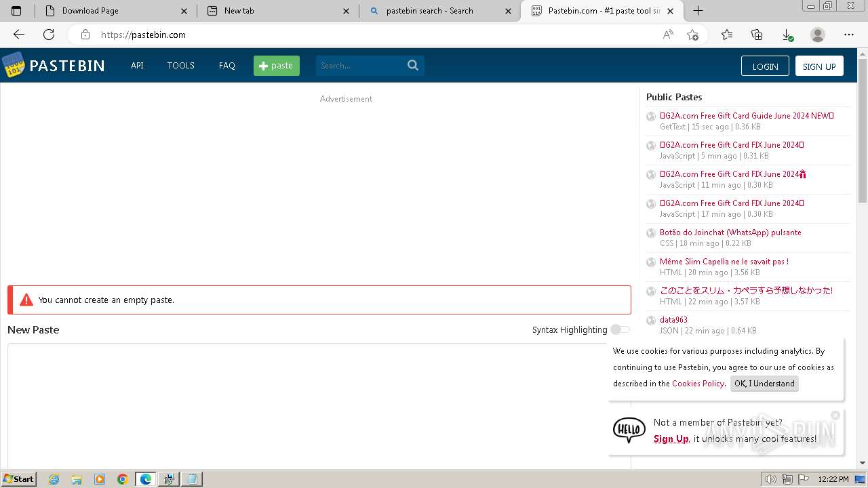868x488 pixels.
Task: Click the browser address bar URL
Action: tap(143, 35)
